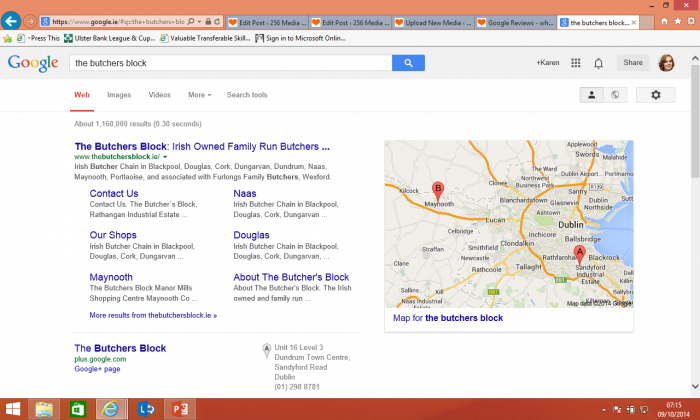The image size is (700, 420).
Task: Click the add to favorites bar star icon
Action: coord(8,38)
